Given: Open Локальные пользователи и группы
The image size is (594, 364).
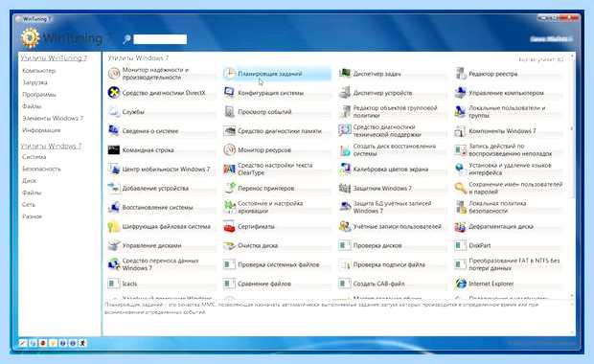Looking at the screenshot, I should [x=508, y=112].
